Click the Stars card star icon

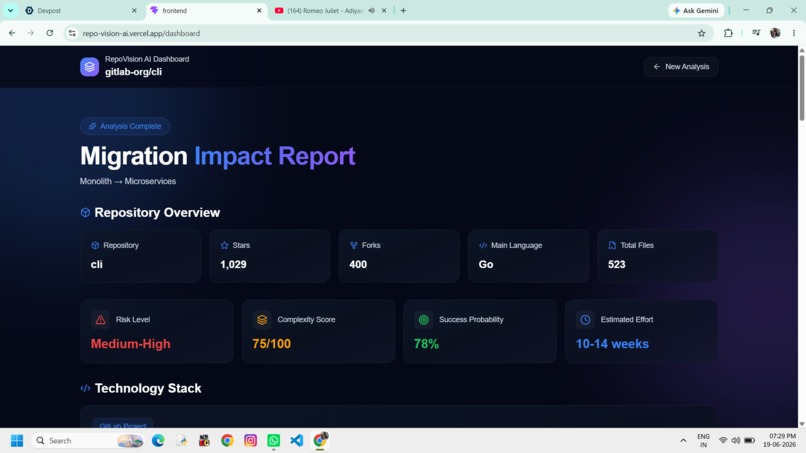225,245
